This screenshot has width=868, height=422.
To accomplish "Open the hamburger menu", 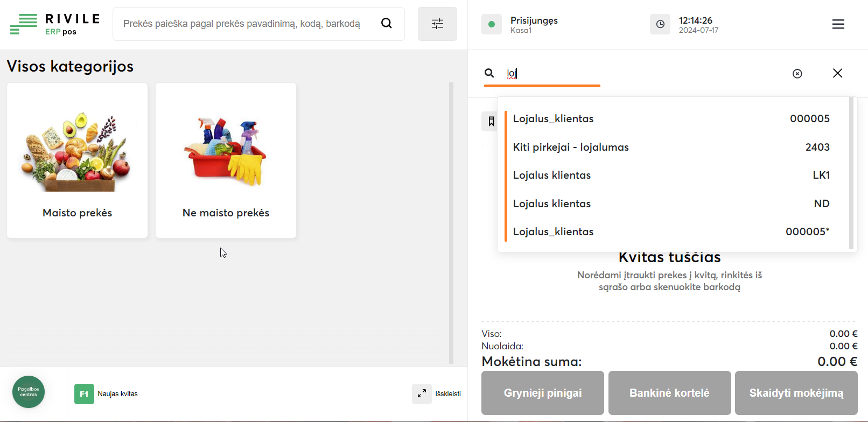I will pos(838,24).
